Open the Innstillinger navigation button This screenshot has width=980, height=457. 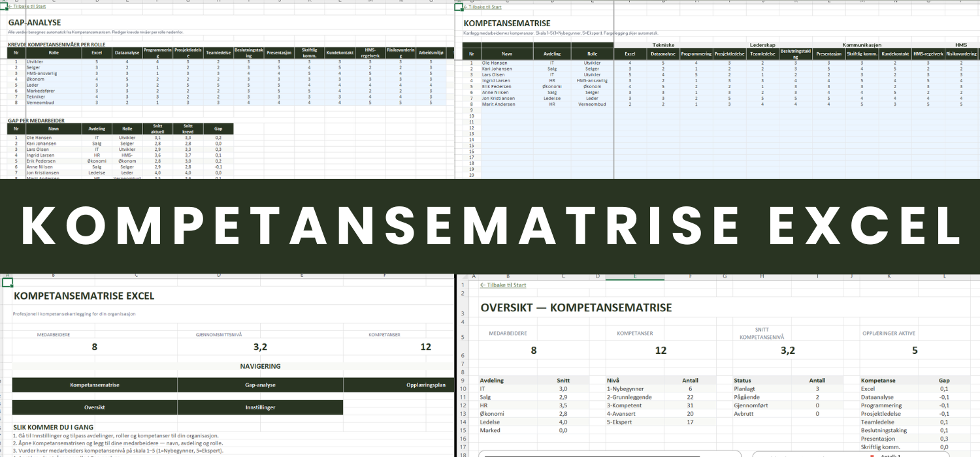(259, 407)
